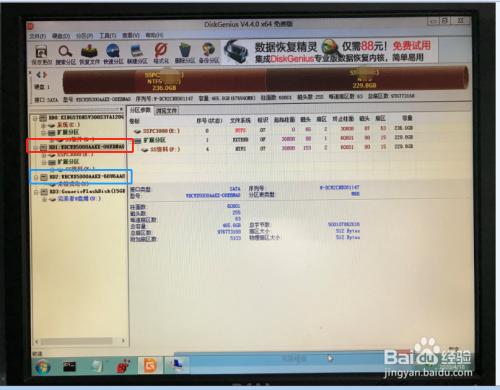Click the tree horizontal scrollbar track

point(80,341)
